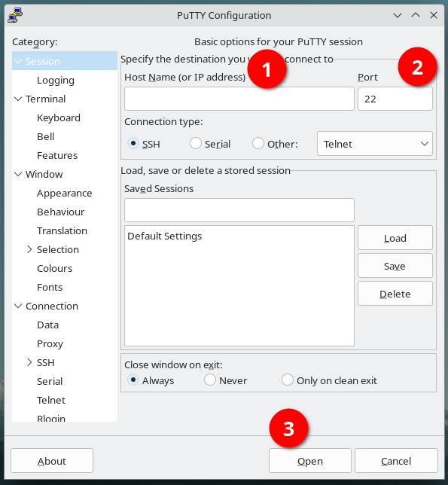Open Behaviour settings category

pyautogui.click(x=60, y=212)
